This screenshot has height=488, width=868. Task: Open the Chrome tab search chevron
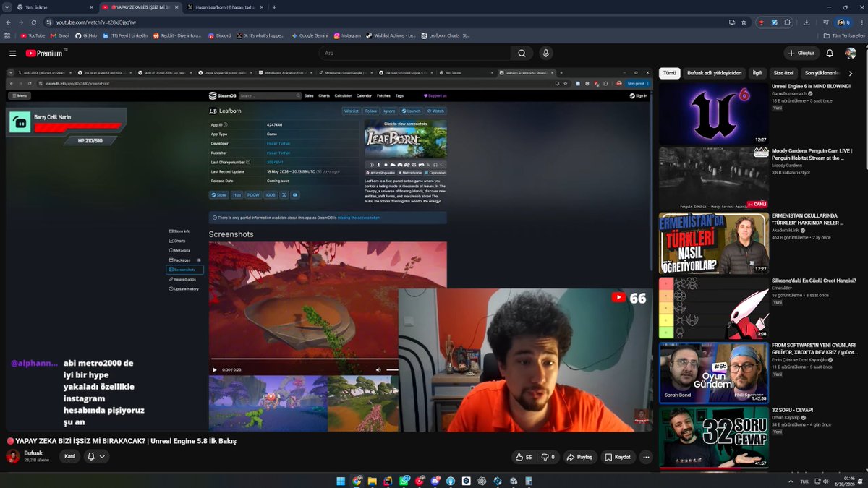pyautogui.click(x=7, y=7)
